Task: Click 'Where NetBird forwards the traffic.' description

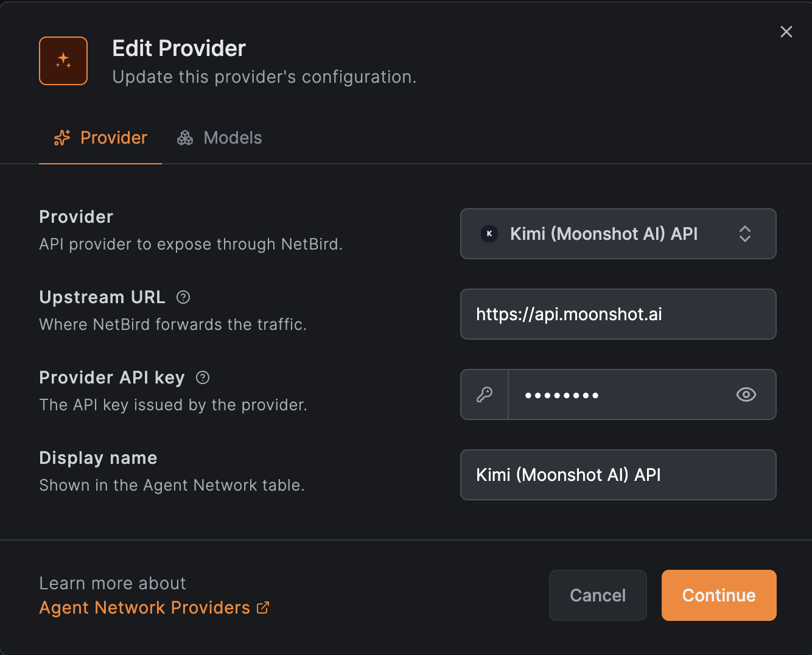Action: [173, 324]
